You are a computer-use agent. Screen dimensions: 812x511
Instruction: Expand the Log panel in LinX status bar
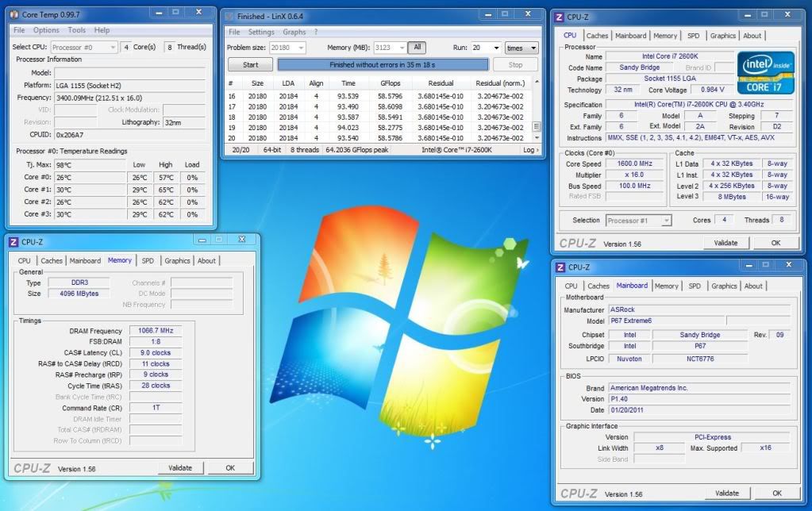pos(530,150)
